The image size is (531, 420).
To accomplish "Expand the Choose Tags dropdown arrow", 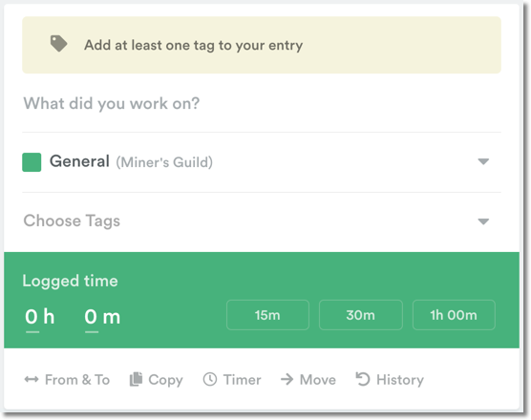I will 483,221.
